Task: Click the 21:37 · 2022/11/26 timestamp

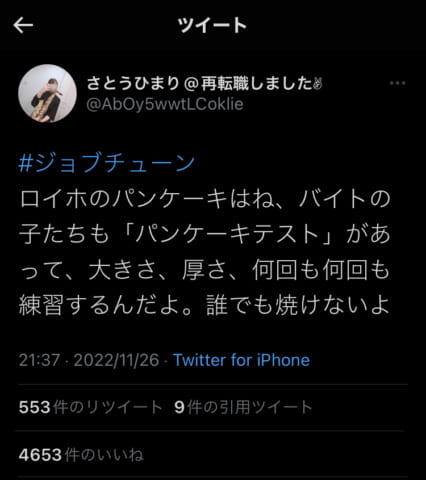Action: 89,360
